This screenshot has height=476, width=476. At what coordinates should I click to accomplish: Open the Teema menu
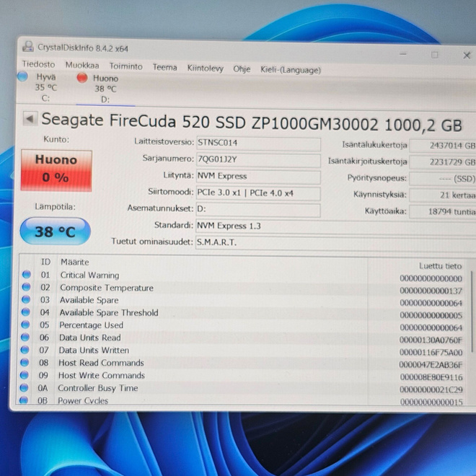point(164,67)
